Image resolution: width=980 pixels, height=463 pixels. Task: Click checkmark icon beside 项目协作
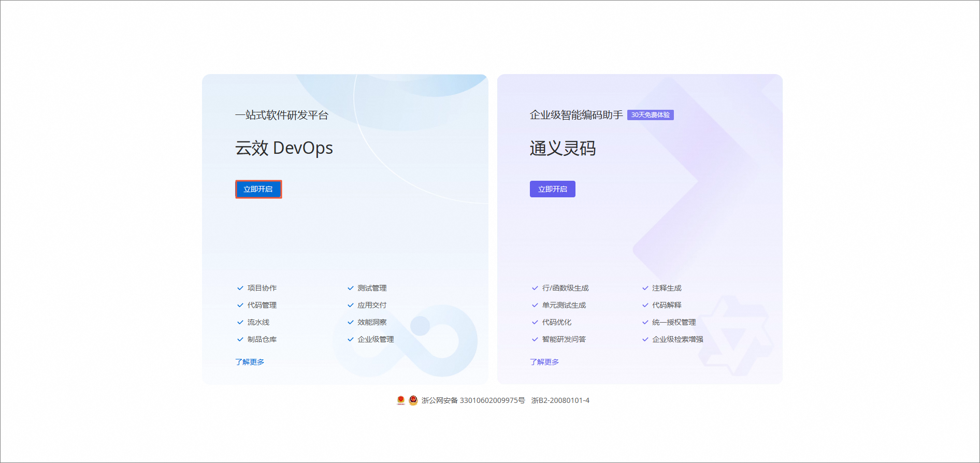(x=240, y=288)
